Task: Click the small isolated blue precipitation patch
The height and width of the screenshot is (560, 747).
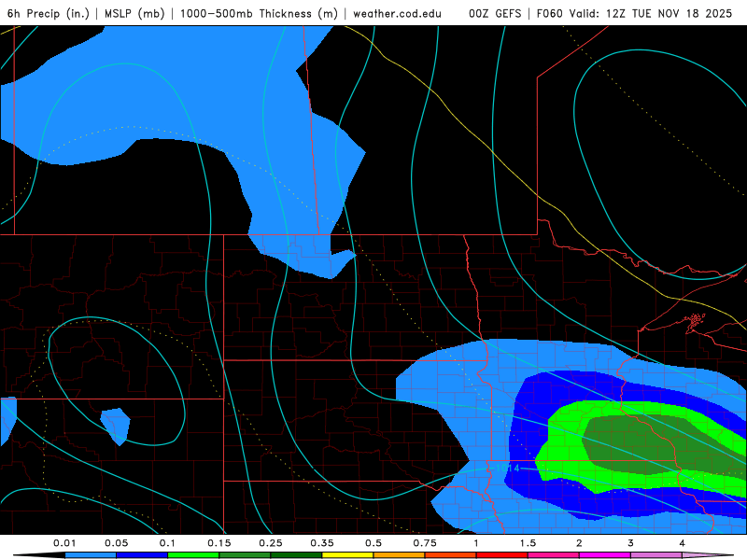Action: click(x=116, y=427)
